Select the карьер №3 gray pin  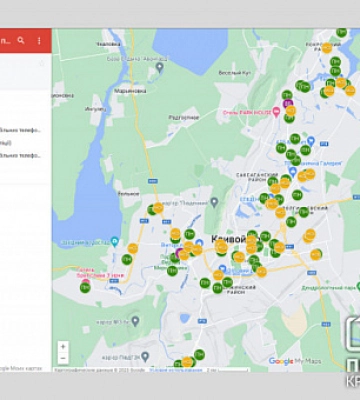135,321
